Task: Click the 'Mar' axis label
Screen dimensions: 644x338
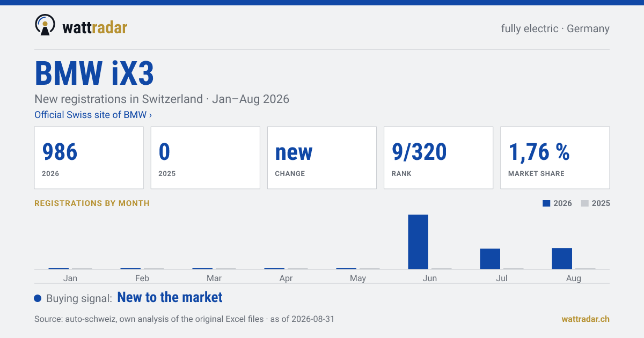Action: point(214,278)
